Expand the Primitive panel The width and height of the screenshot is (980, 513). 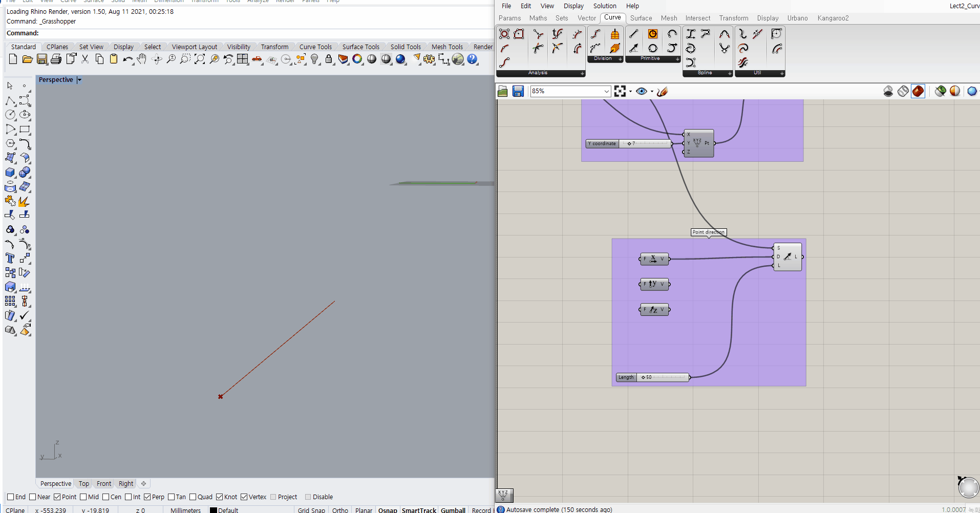tap(677, 59)
